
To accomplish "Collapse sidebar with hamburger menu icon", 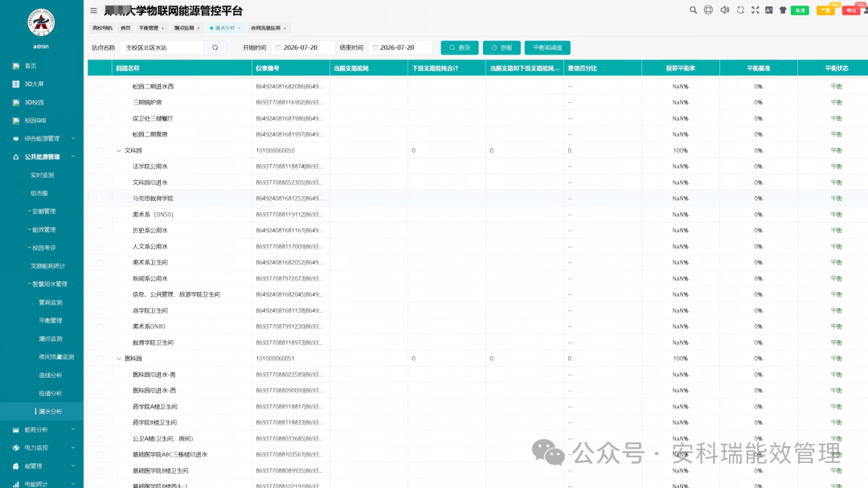I will [x=93, y=10].
